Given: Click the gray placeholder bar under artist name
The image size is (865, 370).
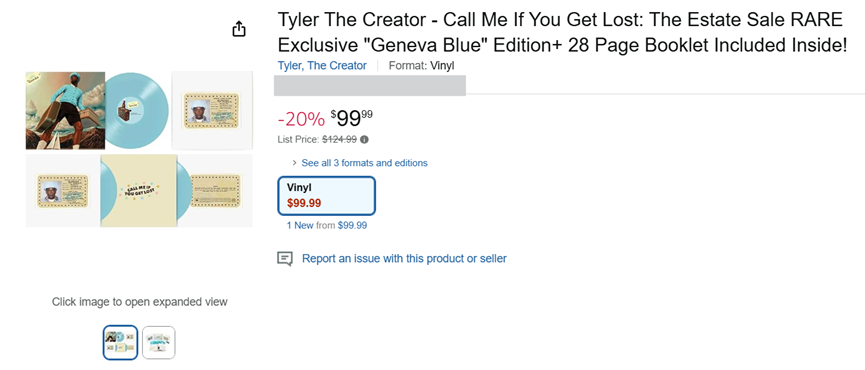Looking at the screenshot, I should coord(370,85).
